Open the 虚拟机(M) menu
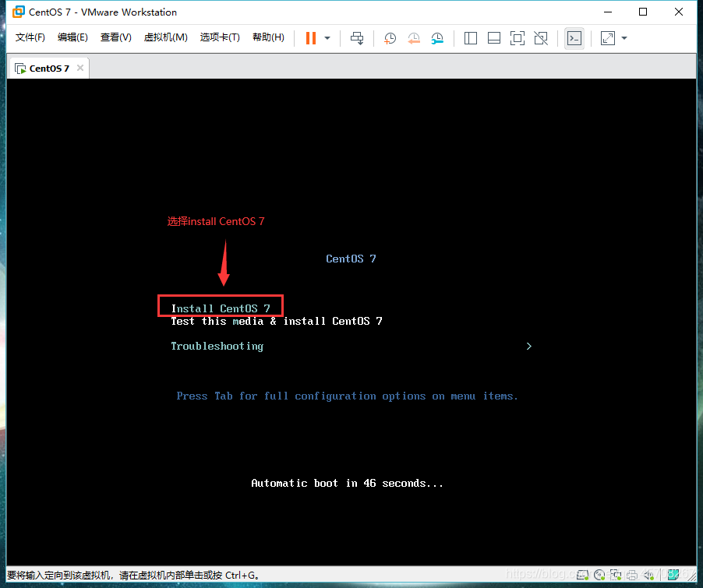Screen dimensions: 703x588 pyautogui.click(x=165, y=37)
